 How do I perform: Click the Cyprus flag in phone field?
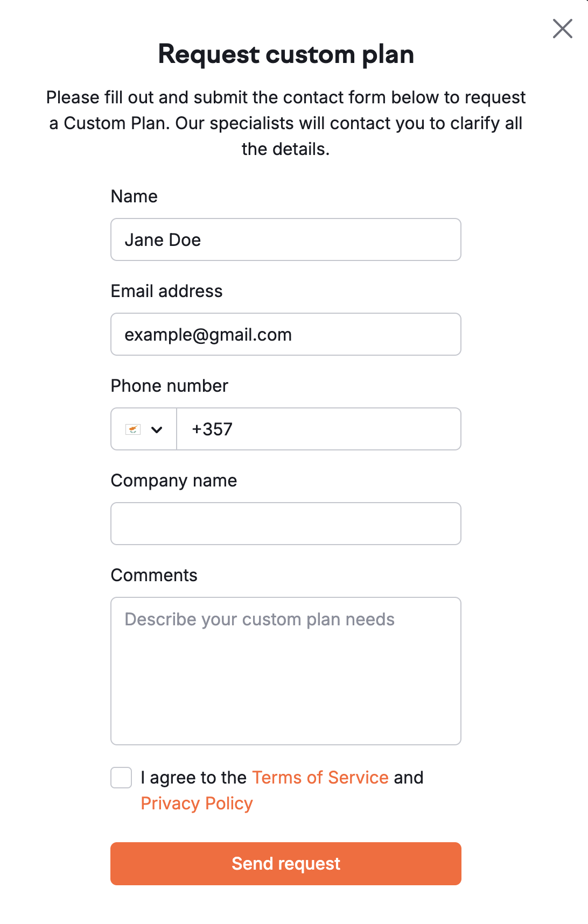click(x=132, y=429)
